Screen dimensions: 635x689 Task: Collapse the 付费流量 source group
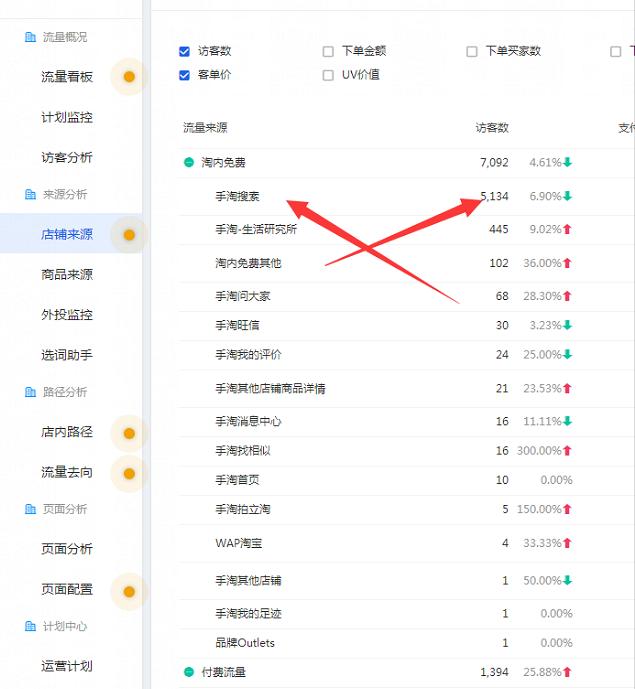click(x=189, y=672)
